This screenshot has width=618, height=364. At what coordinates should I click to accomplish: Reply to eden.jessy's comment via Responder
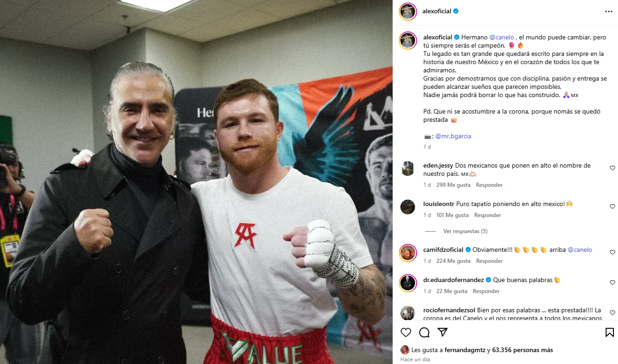[x=489, y=185]
